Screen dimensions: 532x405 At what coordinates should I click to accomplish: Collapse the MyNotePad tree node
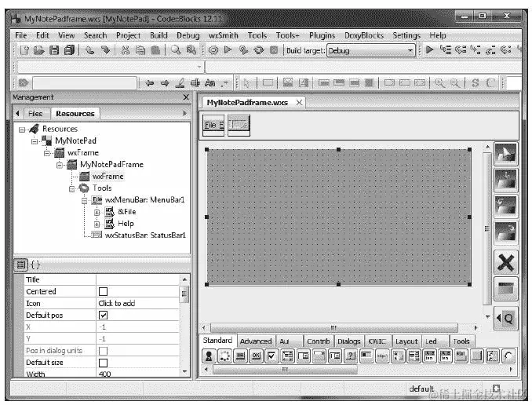[x=35, y=141]
